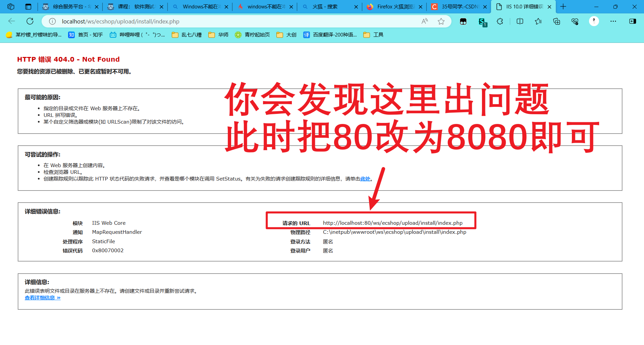Open a new tab with plus button
The image size is (644, 345).
click(563, 7)
